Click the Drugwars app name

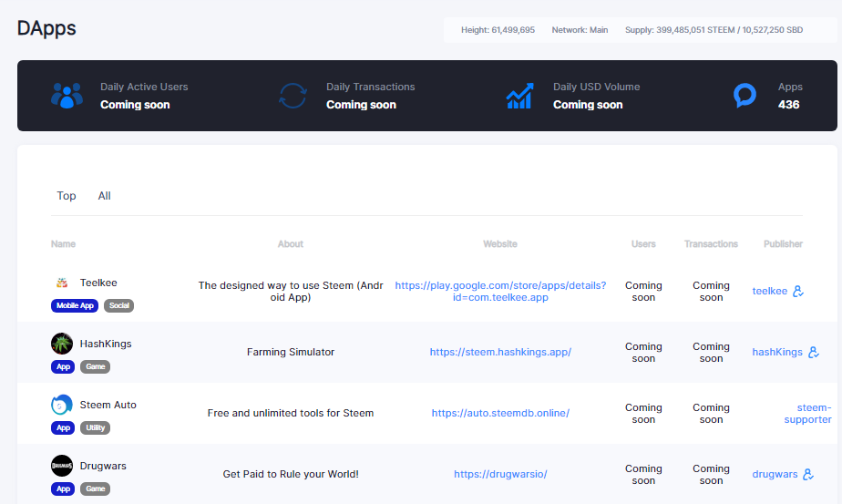pos(103,466)
